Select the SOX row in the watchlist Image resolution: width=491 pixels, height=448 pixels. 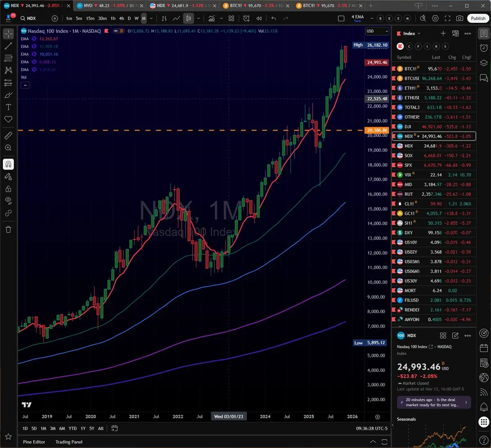434,155
